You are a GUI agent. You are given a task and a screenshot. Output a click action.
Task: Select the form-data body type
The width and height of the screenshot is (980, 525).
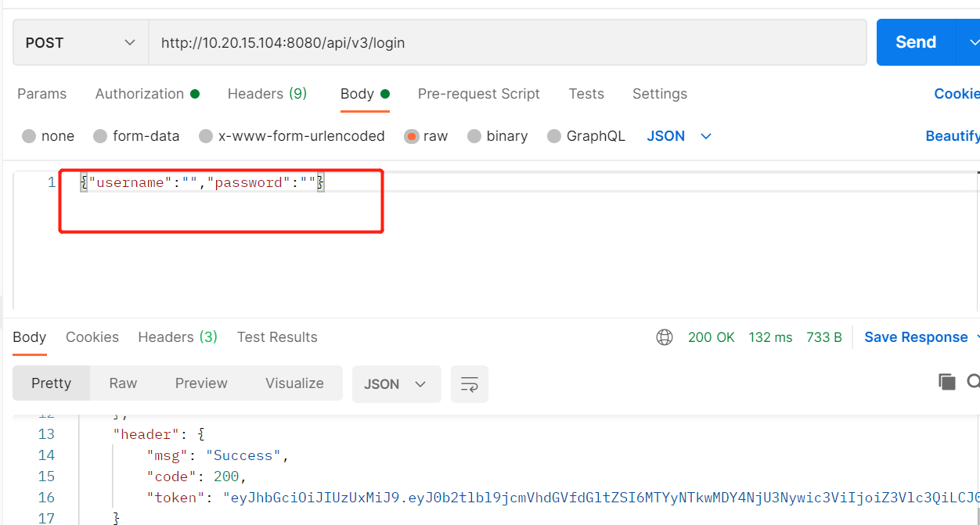click(x=136, y=136)
